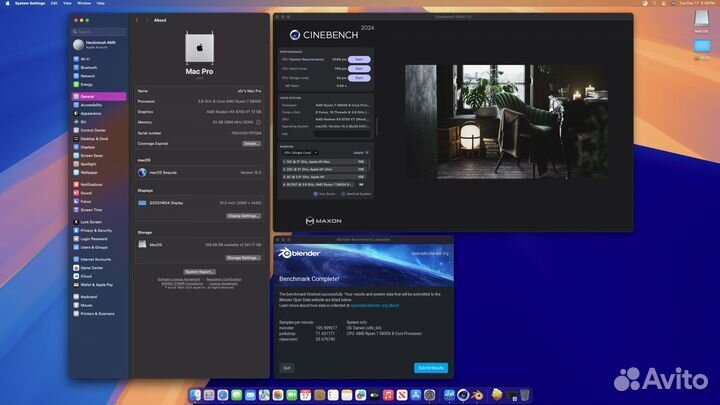The width and height of the screenshot is (720, 405).
Task: Open the Trash in the Dock
Action: point(525,395)
